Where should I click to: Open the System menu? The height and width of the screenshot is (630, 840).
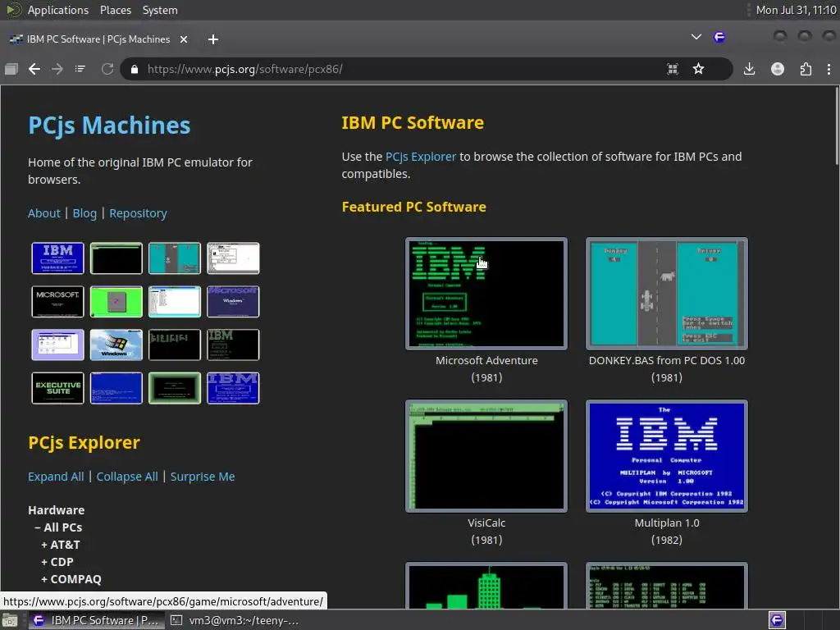click(160, 10)
